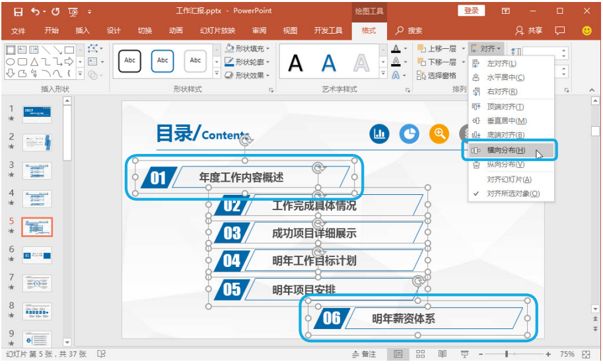Choose 垂直居中(M) from align menu
The height and width of the screenshot is (364, 603).
[x=511, y=121]
